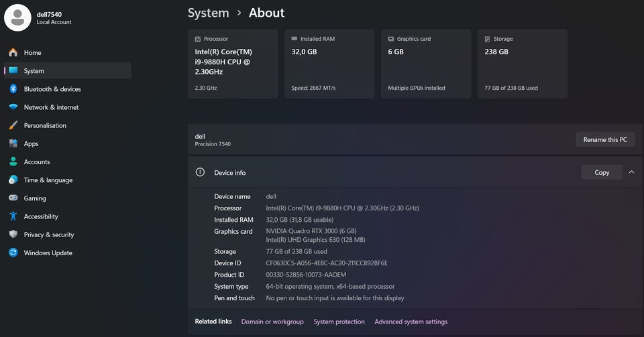Open Network & internet wifi icon
Image resolution: width=644 pixels, height=337 pixels.
(x=13, y=107)
